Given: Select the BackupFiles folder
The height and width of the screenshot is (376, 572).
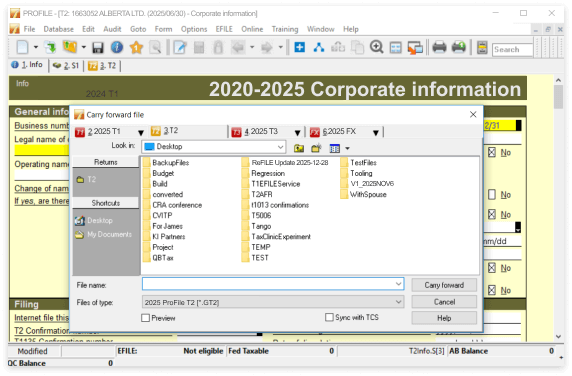Looking at the screenshot, I should (166, 163).
